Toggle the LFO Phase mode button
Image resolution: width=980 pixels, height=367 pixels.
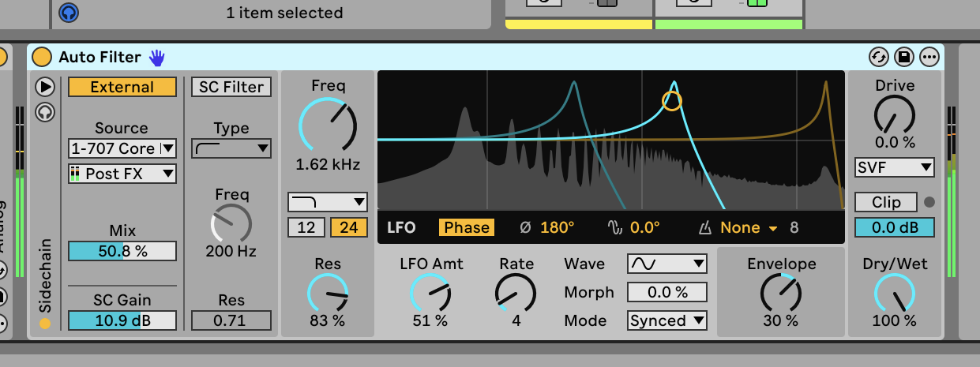(467, 227)
